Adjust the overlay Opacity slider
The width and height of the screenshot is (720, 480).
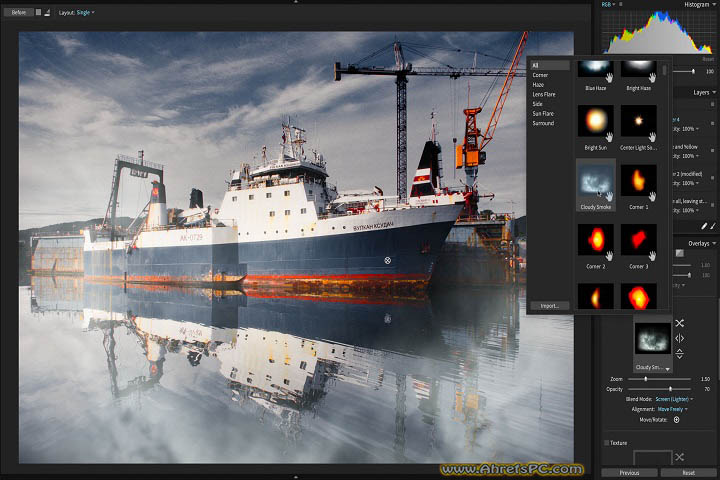click(659, 389)
